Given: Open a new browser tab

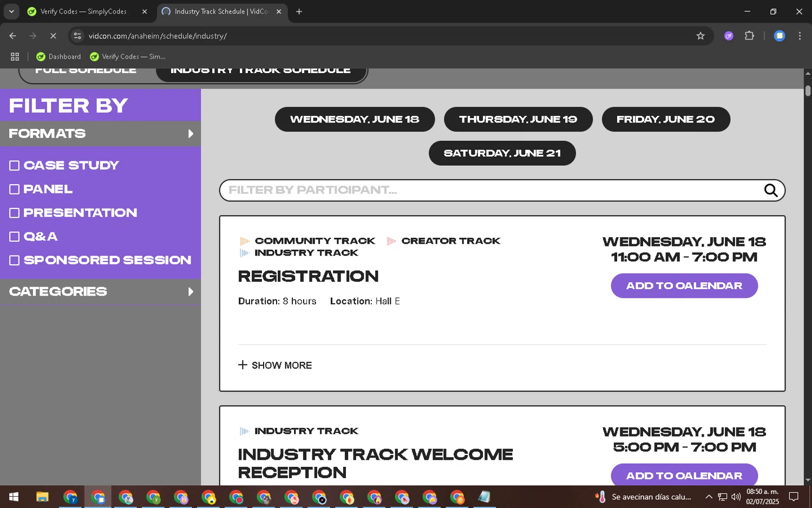Looking at the screenshot, I should (x=299, y=11).
